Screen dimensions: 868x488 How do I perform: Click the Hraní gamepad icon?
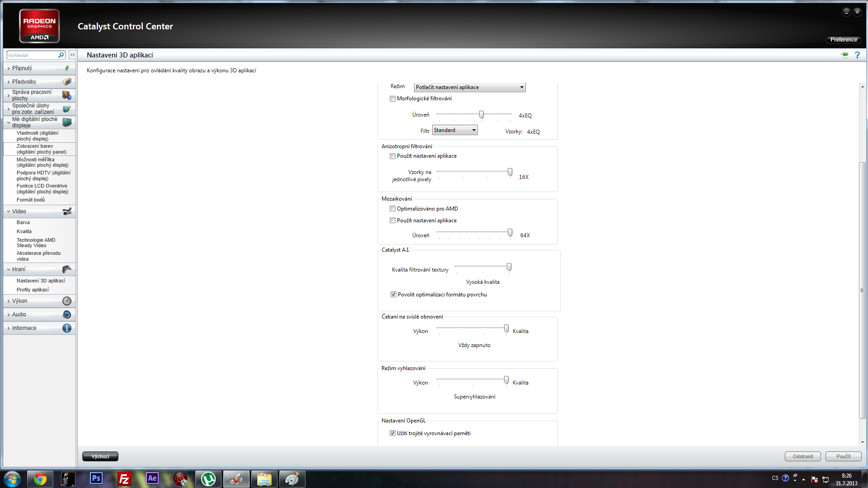click(67, 269)
